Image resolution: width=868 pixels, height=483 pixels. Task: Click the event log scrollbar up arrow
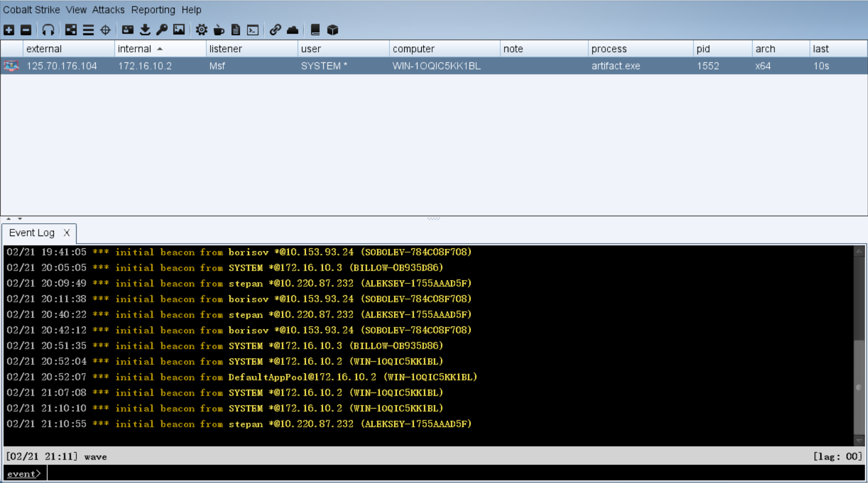coord(859,251)
